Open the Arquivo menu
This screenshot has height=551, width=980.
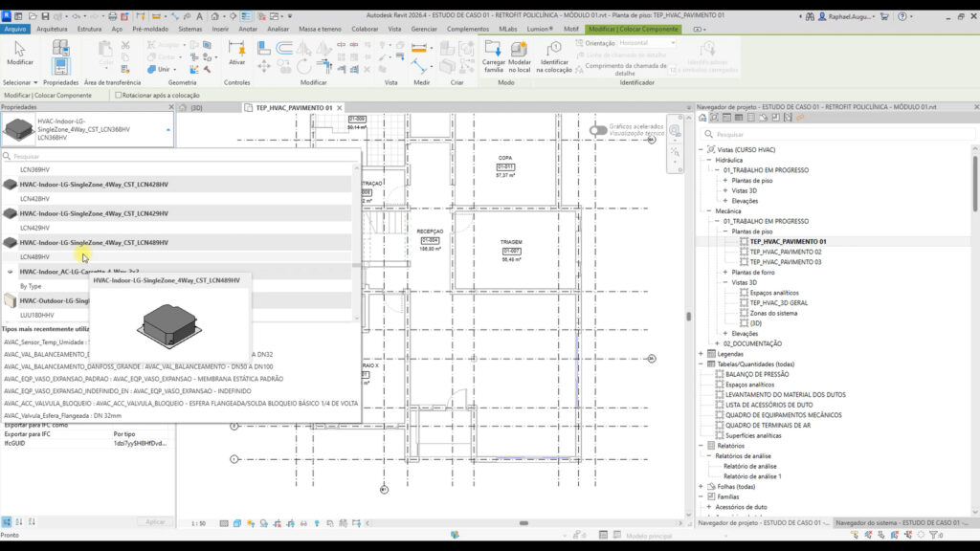coord(15,29)
